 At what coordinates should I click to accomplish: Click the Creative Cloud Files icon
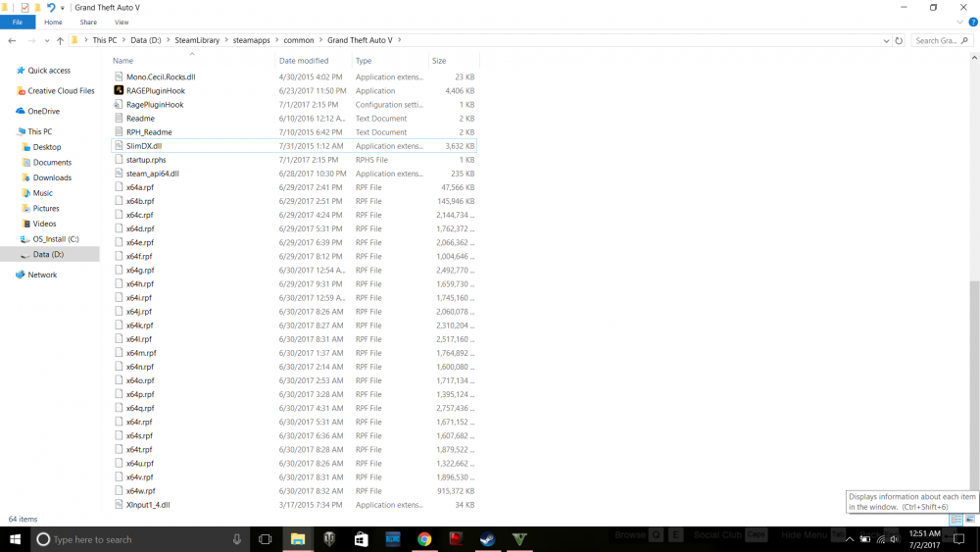(x=21, y=90)
